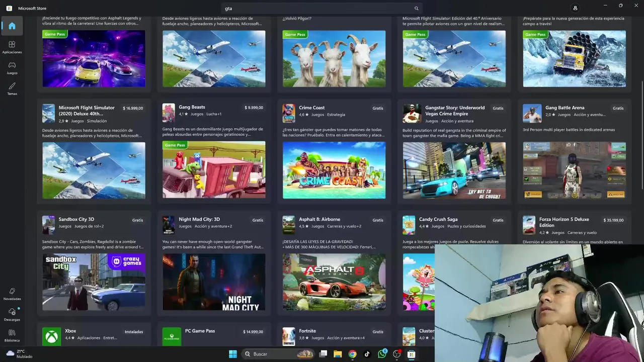Click the Xbox app title text
This screenshot has height=362, width=644.
coord(70,331)
